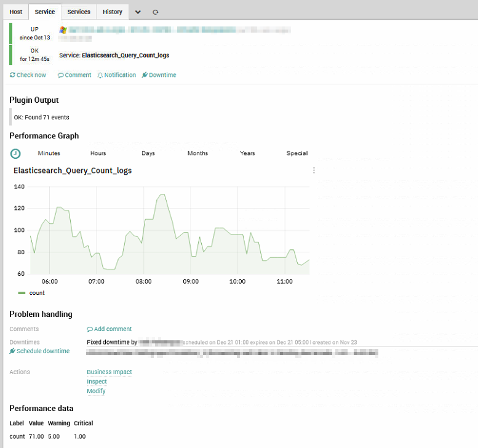Click the 11:00 x-axis label
The image size is (478, 448).
[285, 281]
